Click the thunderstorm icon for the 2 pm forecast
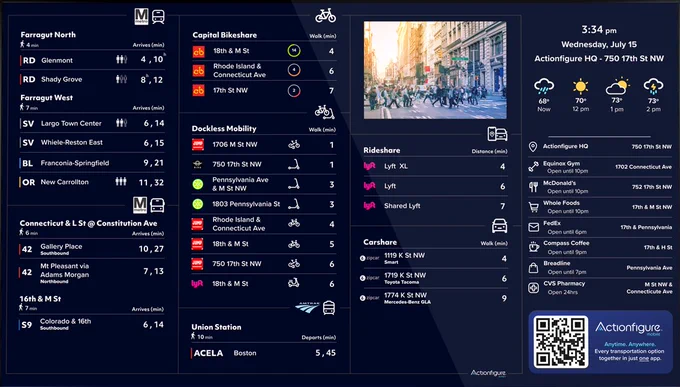This screenshot has height=387, width=680. point(653,86)
